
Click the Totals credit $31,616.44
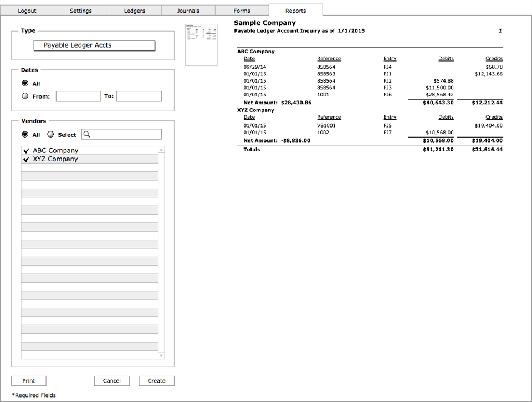pos(487,150)
